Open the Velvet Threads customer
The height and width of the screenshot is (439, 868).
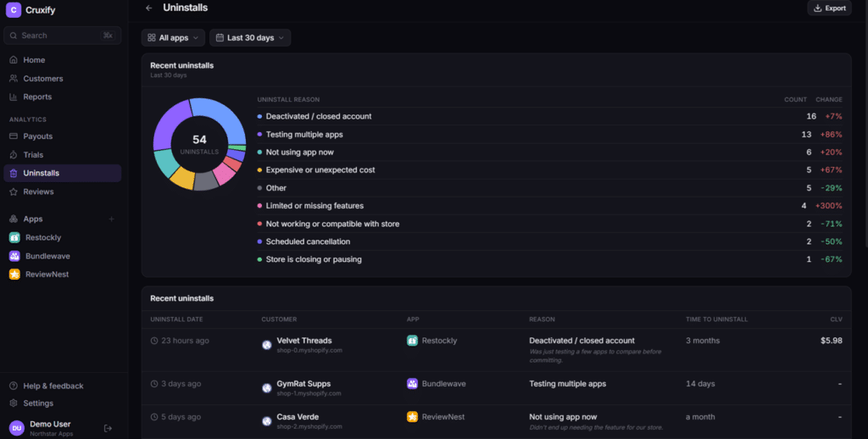click(304, 341)
